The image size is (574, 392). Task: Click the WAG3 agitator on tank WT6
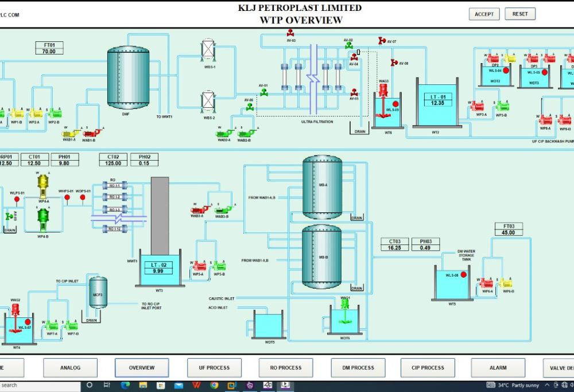[x=383, y=89]
